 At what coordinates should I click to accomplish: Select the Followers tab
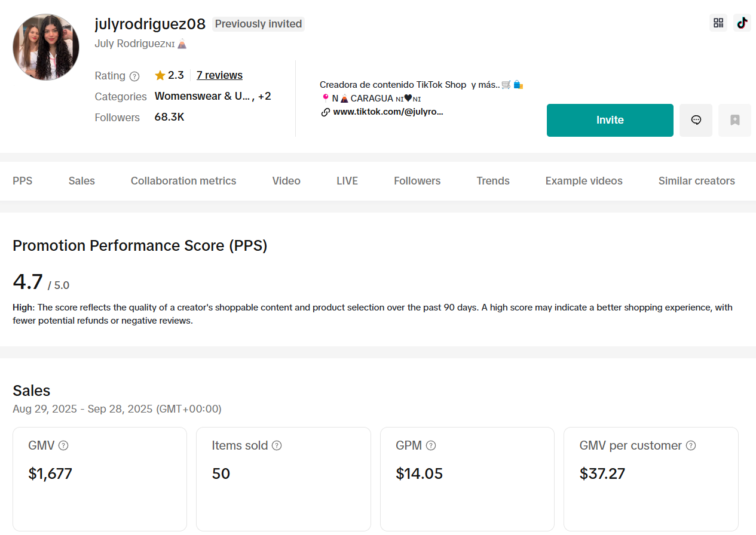coord(417,181)
